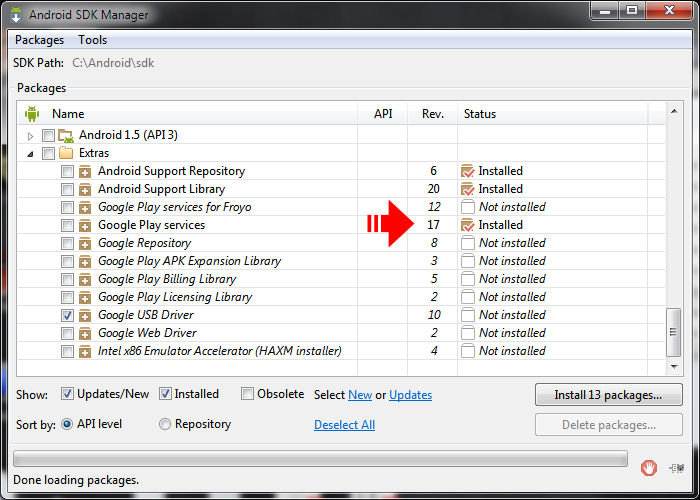
Task: Click the Deselect All link
Action: coord(344,425)
